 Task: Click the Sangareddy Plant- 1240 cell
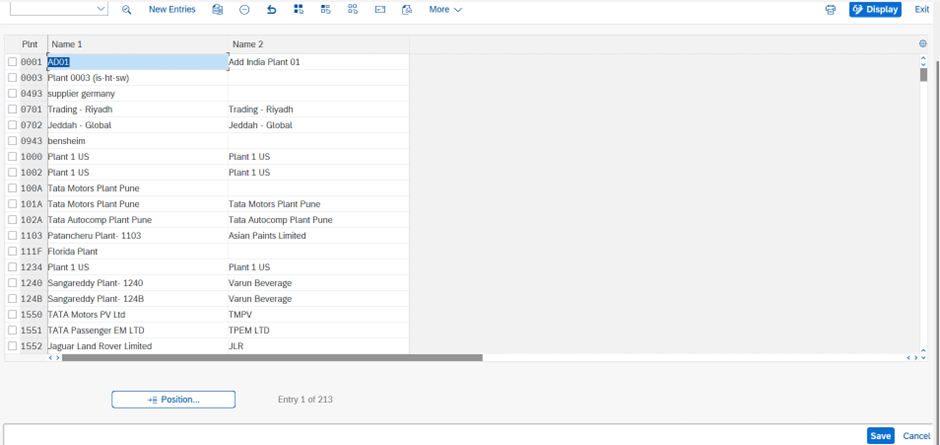(138, 283)
